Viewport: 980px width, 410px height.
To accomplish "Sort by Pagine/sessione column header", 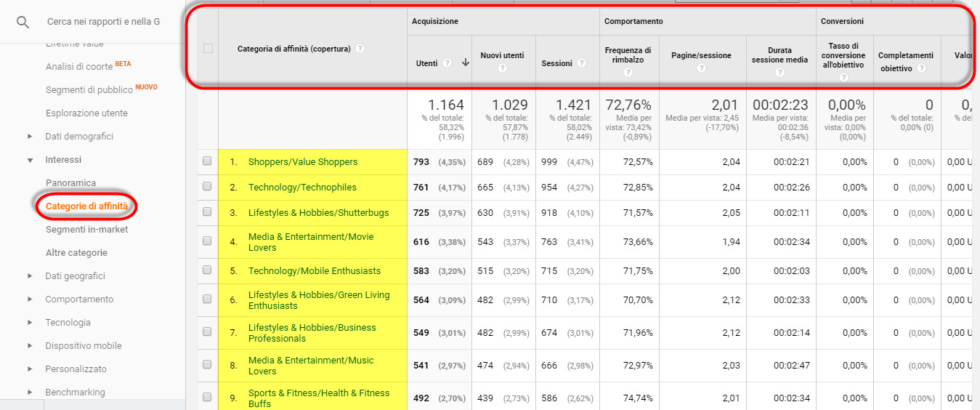I will pyautogui.click(x=701, y=55).
